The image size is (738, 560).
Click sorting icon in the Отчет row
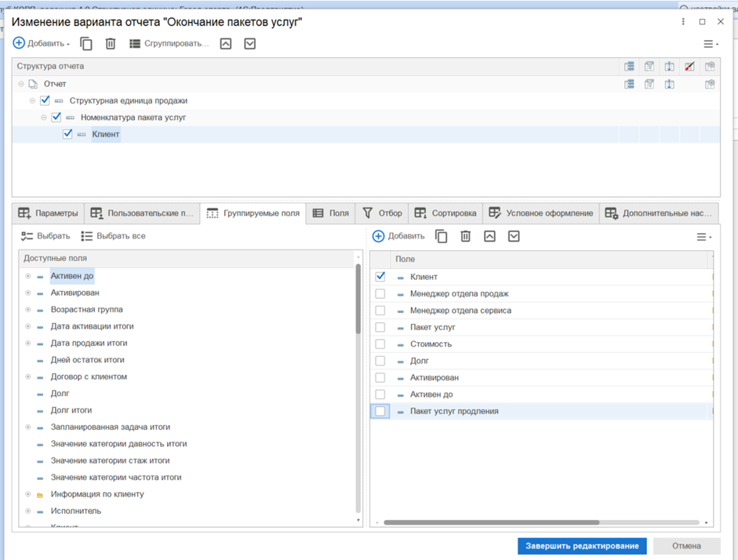(669, 84)
